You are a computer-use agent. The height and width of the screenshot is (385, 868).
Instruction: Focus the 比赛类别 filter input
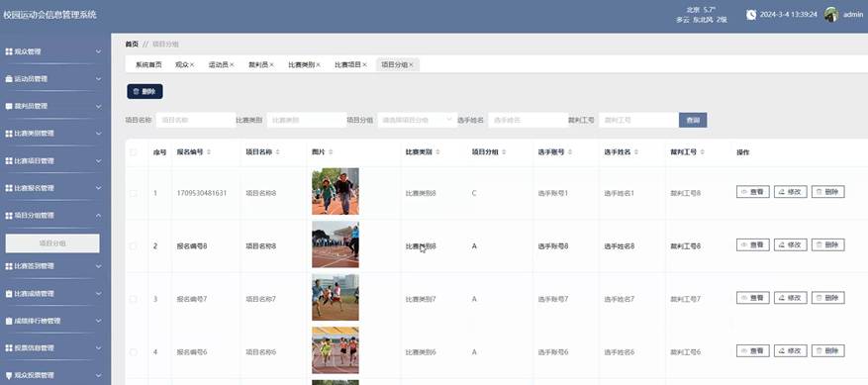[x=307, y=120]
